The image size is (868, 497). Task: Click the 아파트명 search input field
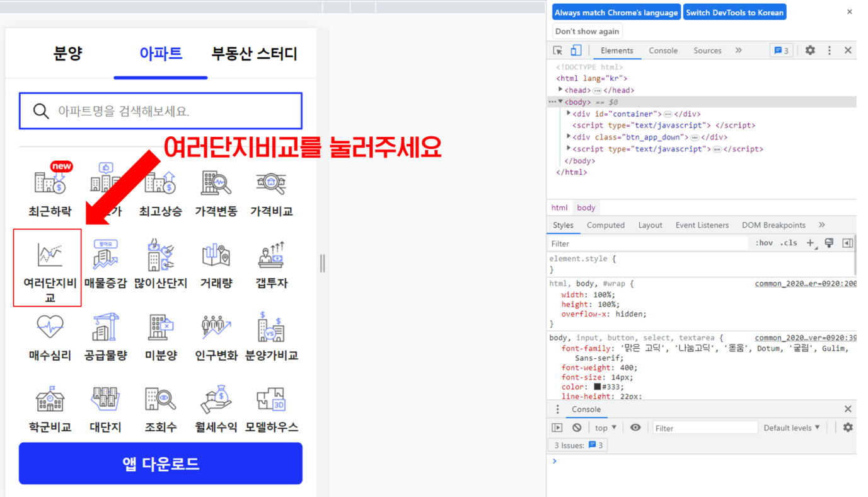click(161, 111)
